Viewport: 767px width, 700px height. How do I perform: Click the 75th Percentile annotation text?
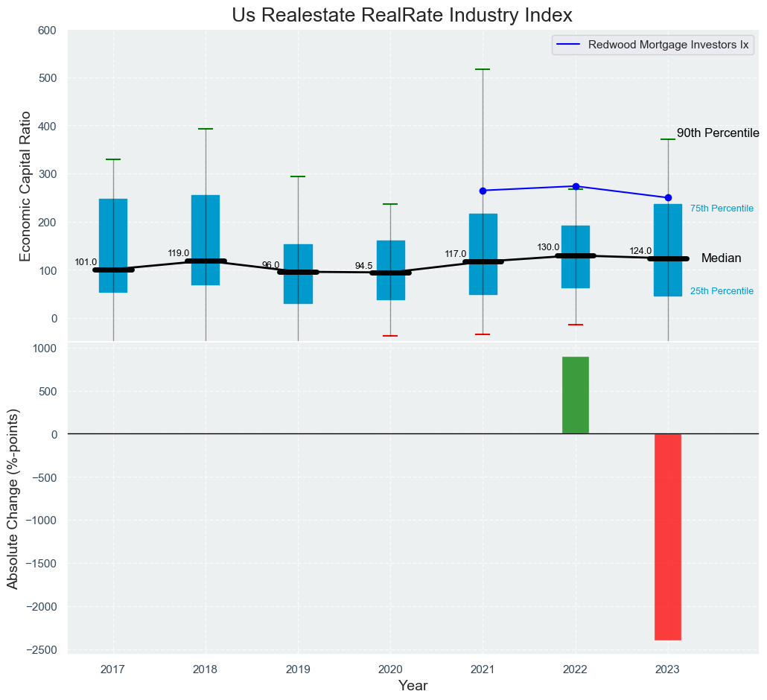pyautogui.click(x=722, y=209)
